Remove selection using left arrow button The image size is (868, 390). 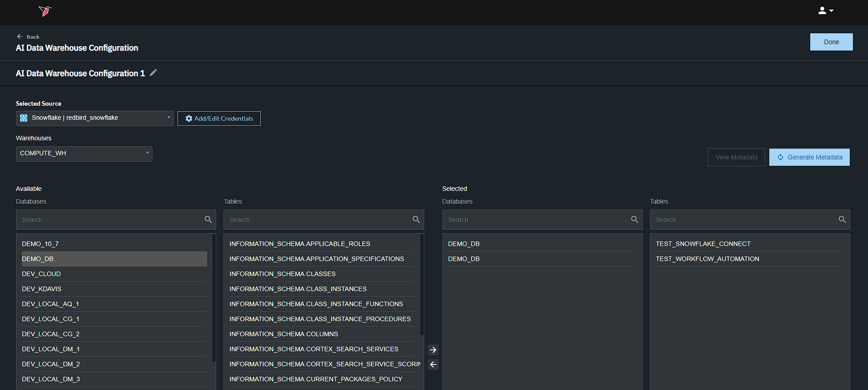click(x=433, y=364)
